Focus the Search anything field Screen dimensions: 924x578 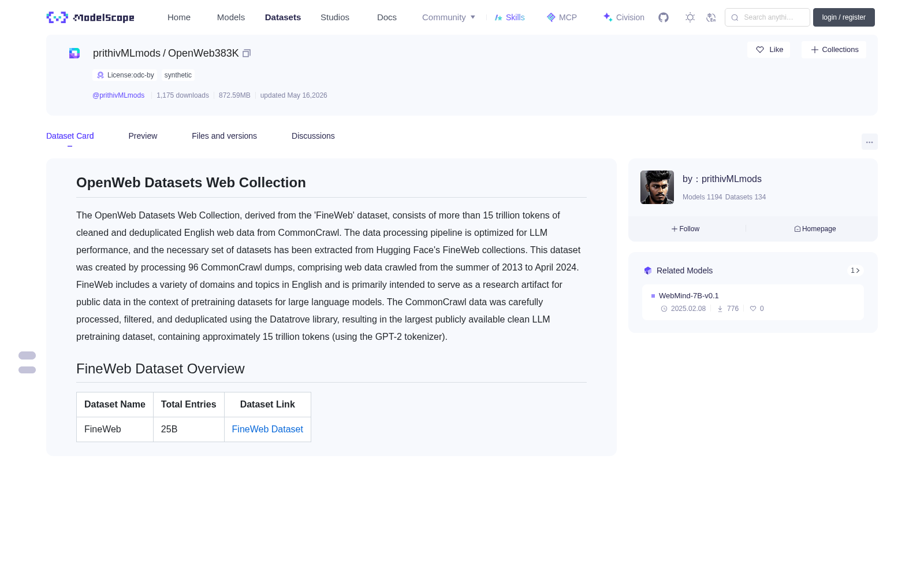point(767,17)
